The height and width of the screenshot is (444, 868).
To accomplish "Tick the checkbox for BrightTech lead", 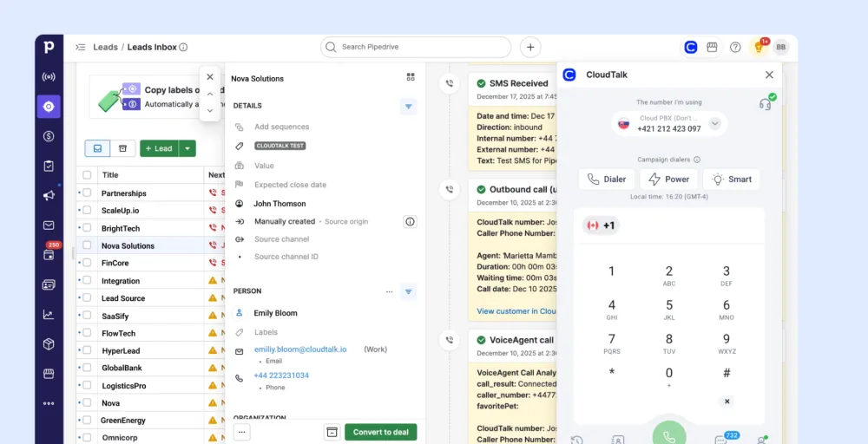I will pyautogui.click(x=87, y=228).
